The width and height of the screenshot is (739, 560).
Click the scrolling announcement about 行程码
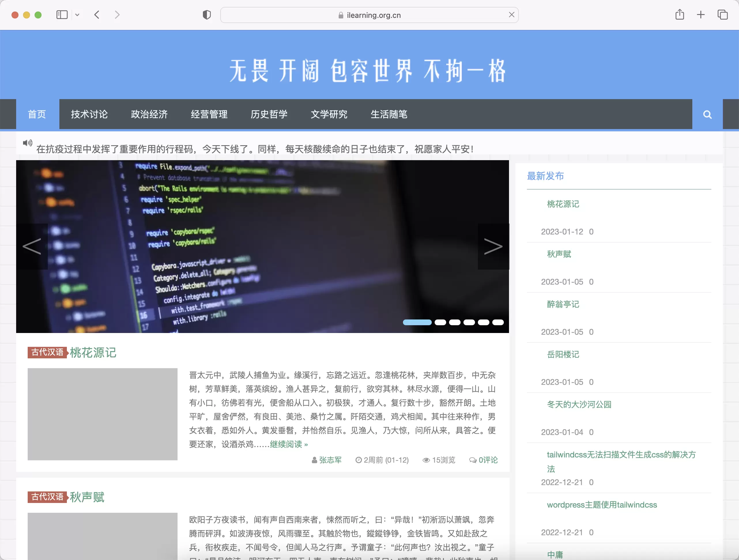[x=255, y=149]
